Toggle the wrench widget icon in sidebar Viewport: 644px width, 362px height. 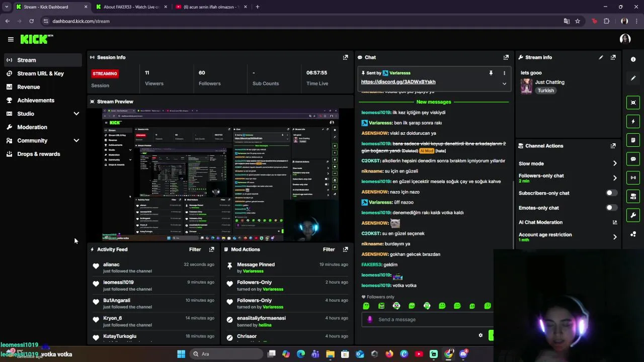coord(633,215)
